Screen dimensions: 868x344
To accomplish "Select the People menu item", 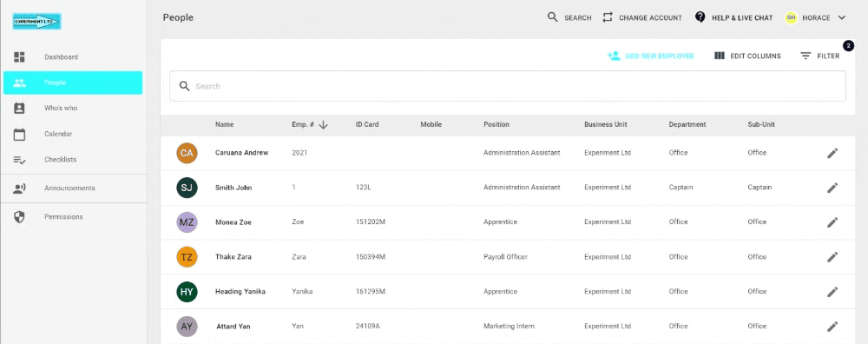I will pos(73,83).
